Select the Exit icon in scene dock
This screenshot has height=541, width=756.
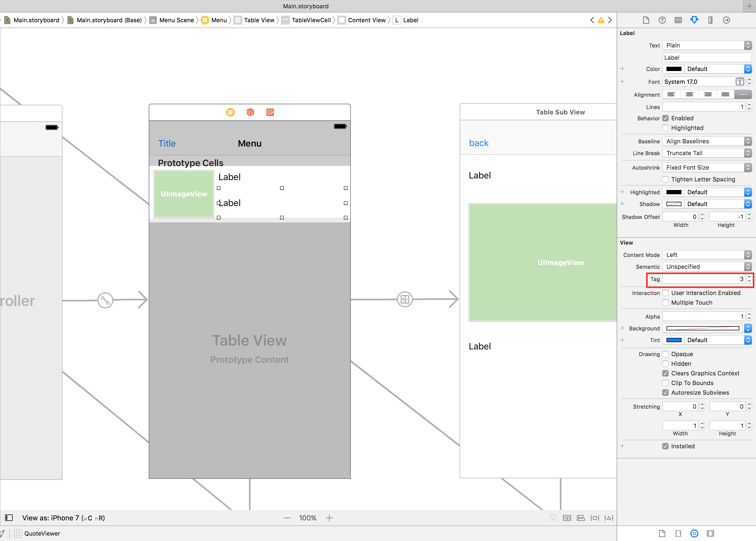[270, 112]
